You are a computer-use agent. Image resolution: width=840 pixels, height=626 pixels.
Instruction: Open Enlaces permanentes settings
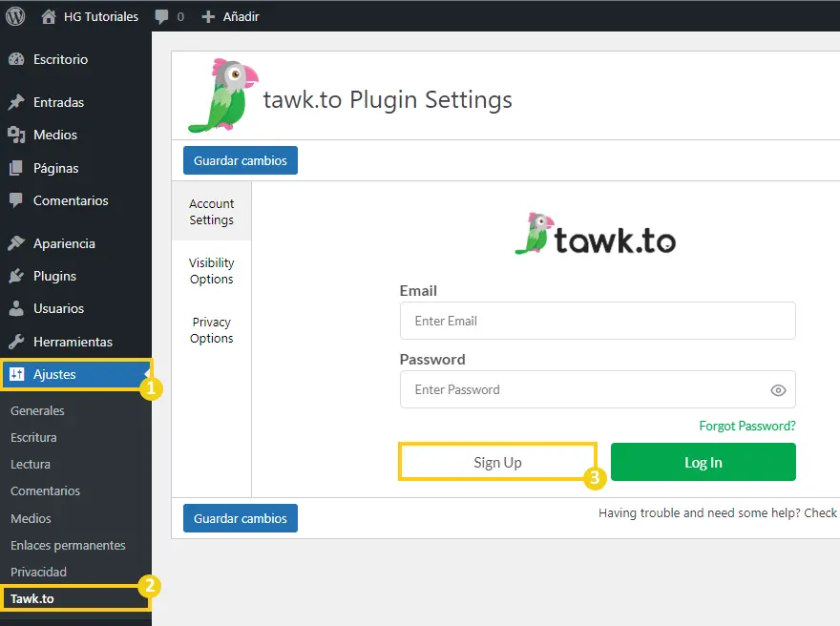point(68,545)
